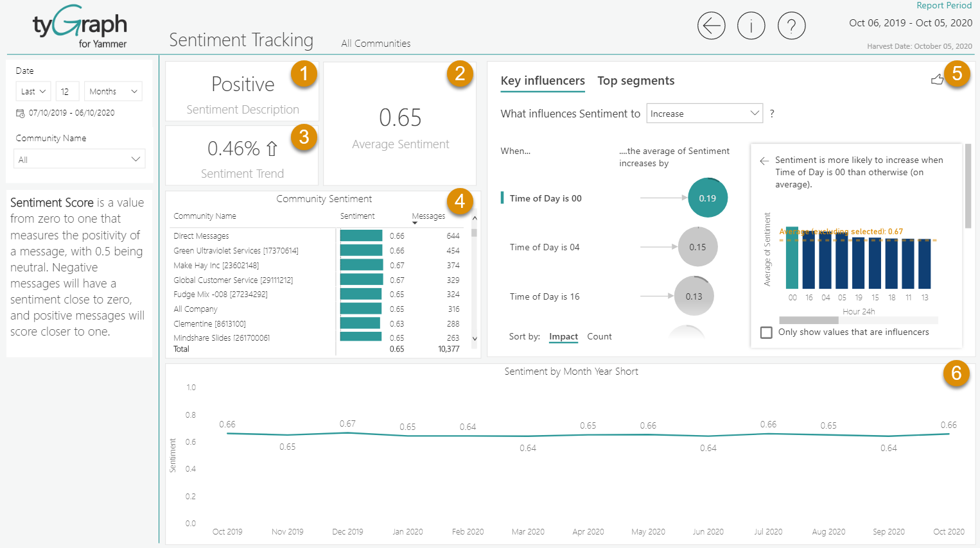Open the Months period dropdown
980x548 pixels.
point(113,91)
